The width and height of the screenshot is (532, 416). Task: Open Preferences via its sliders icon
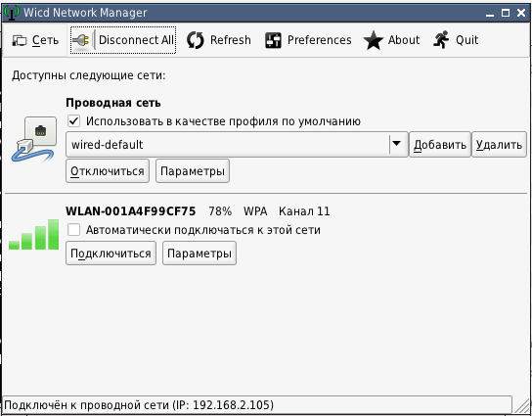click(x=273, y=40)
